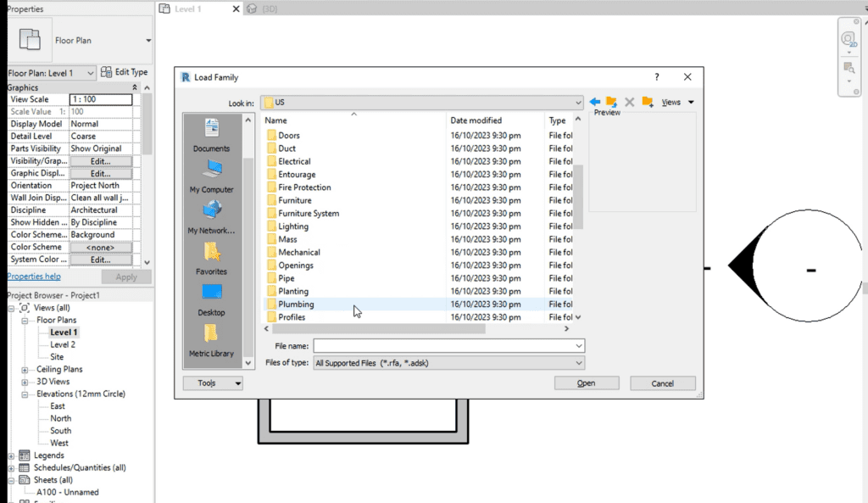
Task: Expand the Files of type dropdown
Action: pos(579,363)
